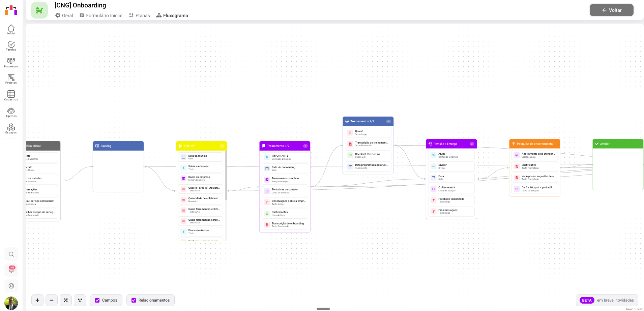Click the 'Checklist Pré Go Live' field
This screenshot has height=311, width=644.
(368, 155)
